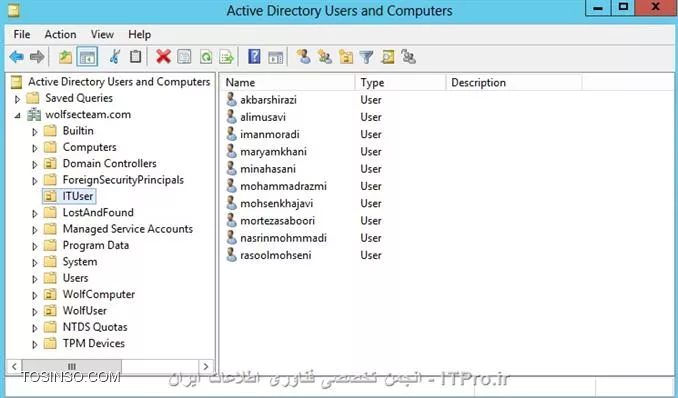Maximize the Active Directory window
678x398 pixels.
point(623,8)
